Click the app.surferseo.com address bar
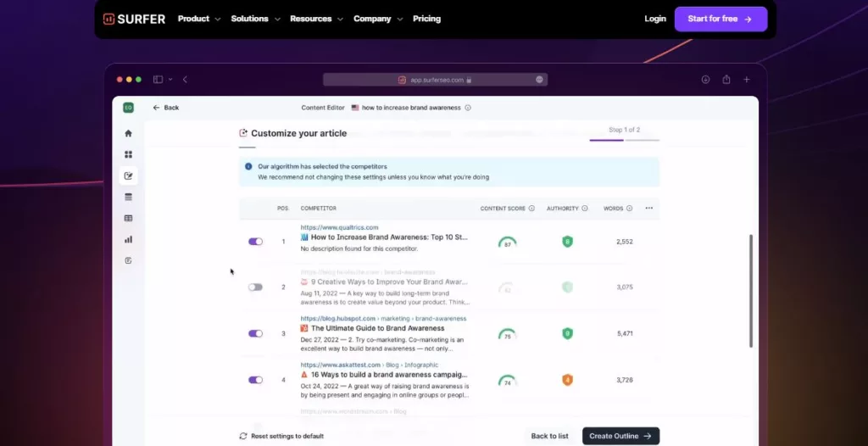Image resolution: width=868 pixels, height=446 pixels. (x=435, y=80)
